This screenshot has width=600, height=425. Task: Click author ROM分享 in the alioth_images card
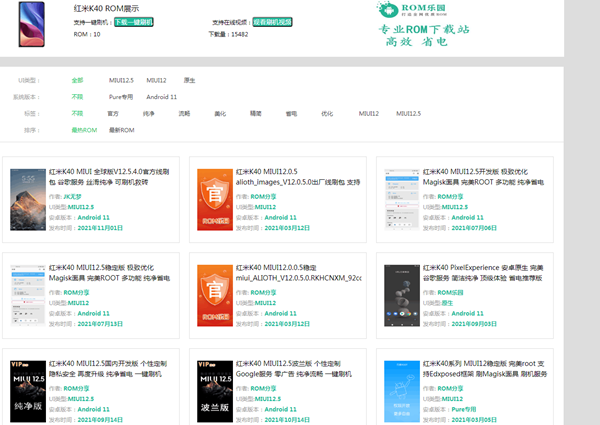[x=263, y=197]
